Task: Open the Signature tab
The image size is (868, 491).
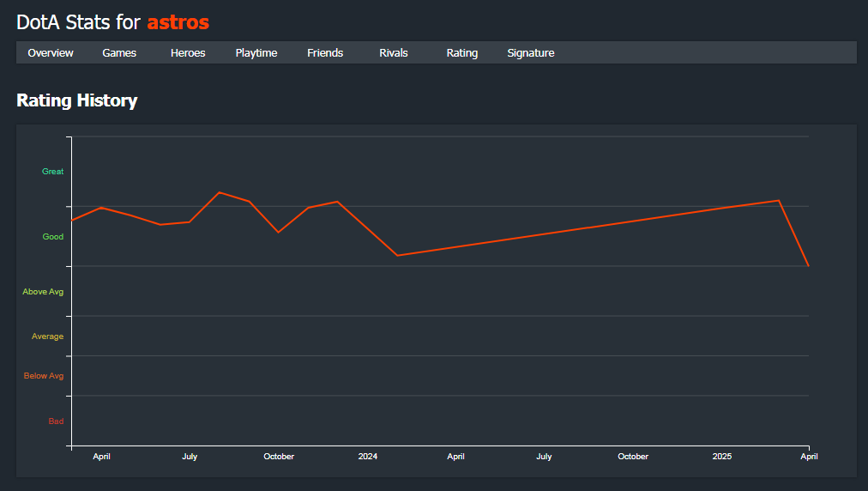Action: (x=531, y=52)
